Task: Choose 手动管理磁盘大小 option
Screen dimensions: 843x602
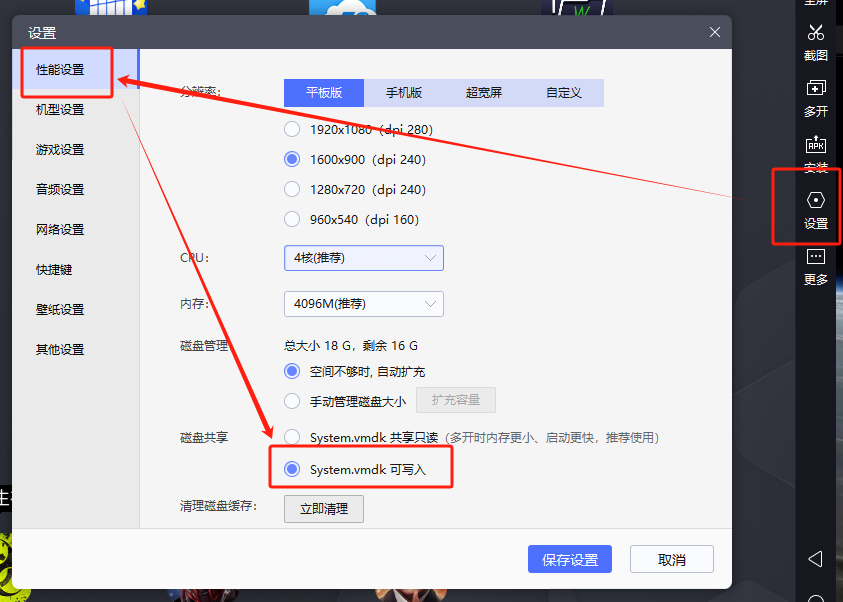Action: tap(292, 401)
